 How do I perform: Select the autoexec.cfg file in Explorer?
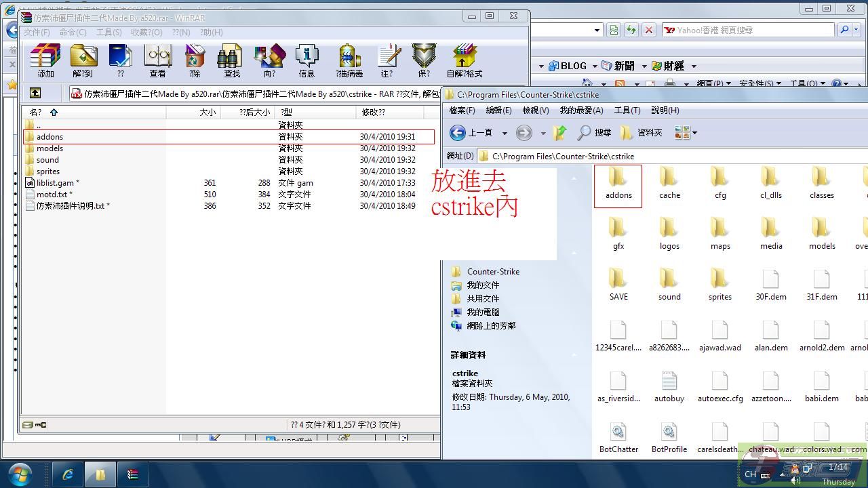point(720,387)
